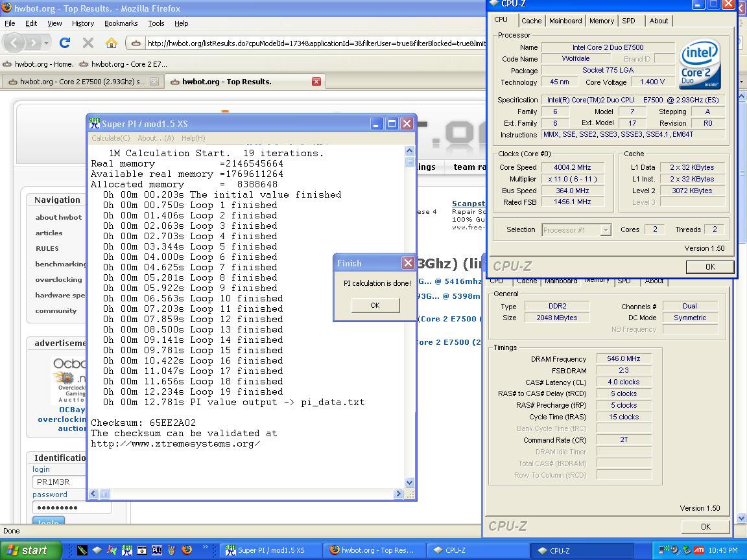
Task: Close the hwbot Top Results tab
Action: (x=316, y=82)
